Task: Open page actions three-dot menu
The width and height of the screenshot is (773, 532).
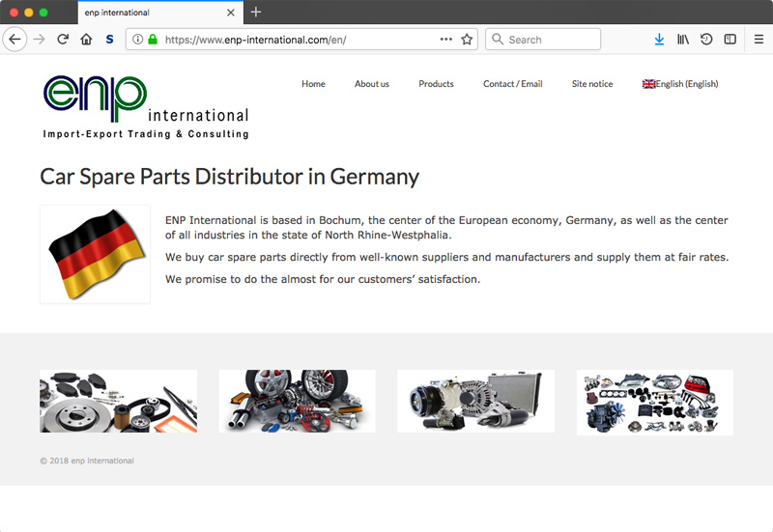Action: (446, 39)
